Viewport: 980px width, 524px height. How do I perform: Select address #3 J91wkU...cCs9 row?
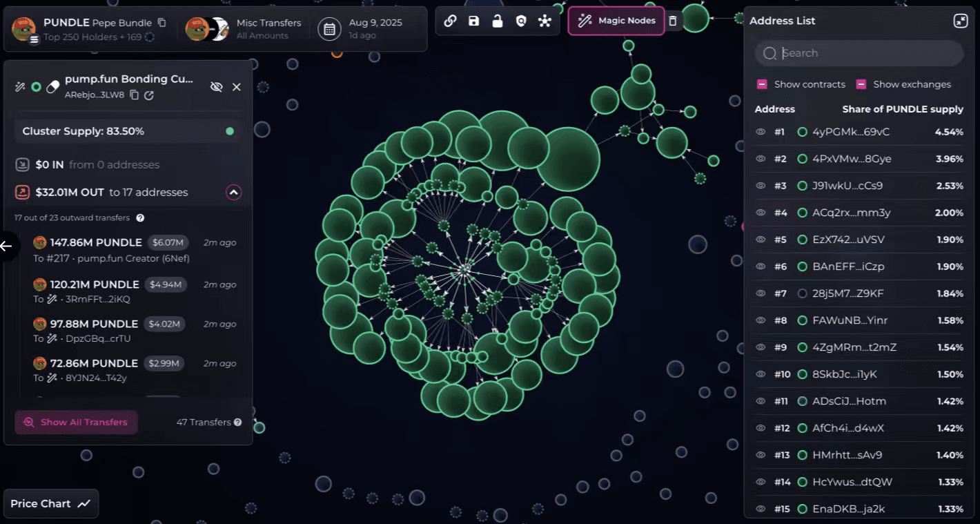(x=859, y=186)
